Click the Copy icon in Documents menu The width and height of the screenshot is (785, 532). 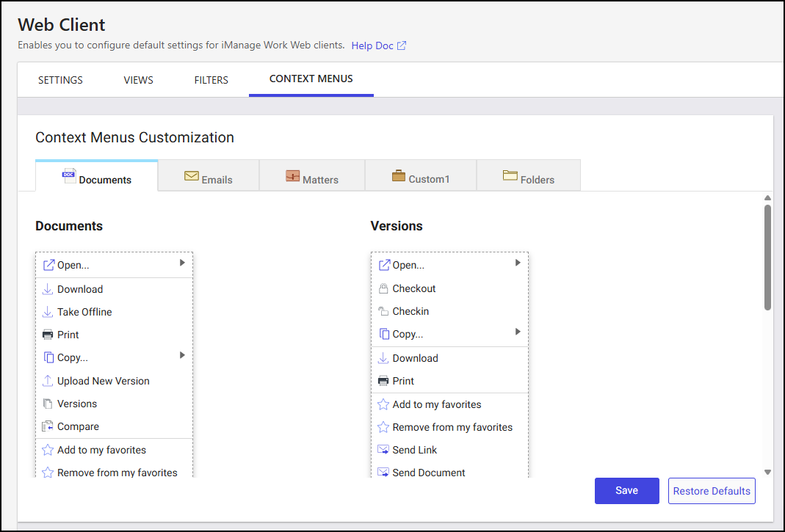(48, 357)
